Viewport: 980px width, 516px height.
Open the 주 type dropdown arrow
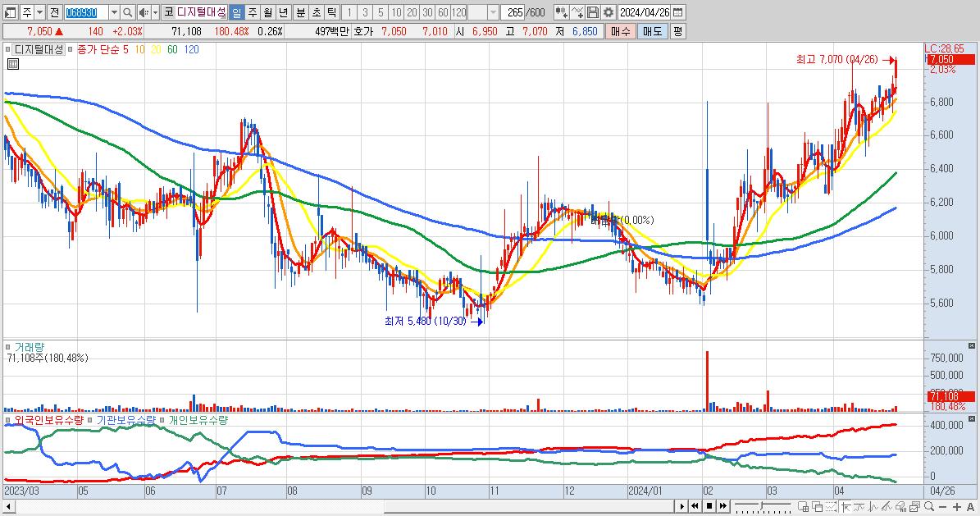(x=40, y=12)
